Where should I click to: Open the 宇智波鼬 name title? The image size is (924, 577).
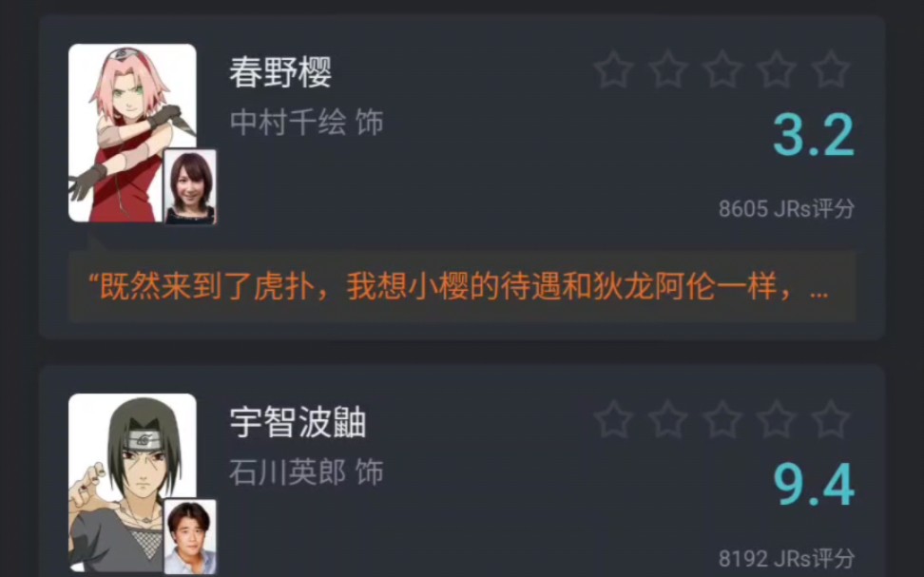(x=298, y=422)
